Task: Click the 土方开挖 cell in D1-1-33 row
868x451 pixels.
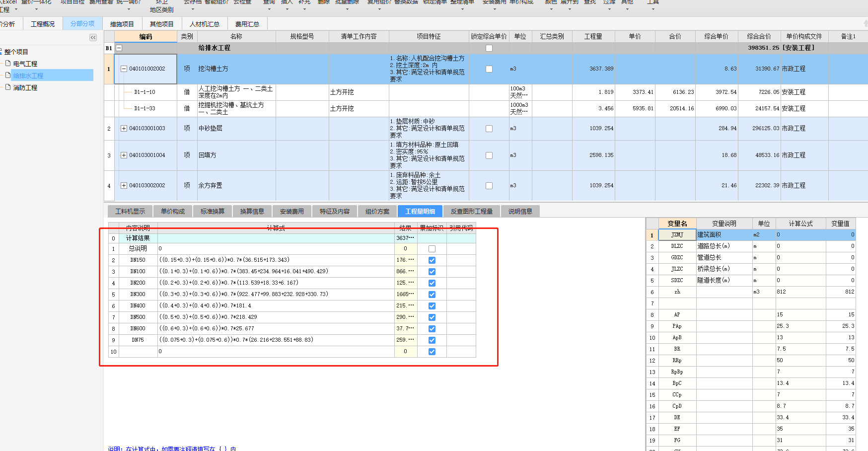Action: pos(359,108)
